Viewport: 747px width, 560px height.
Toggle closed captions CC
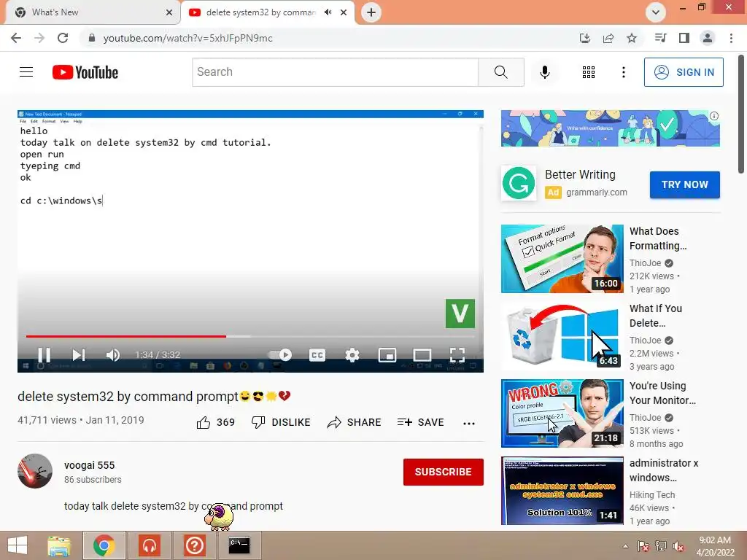317,355
